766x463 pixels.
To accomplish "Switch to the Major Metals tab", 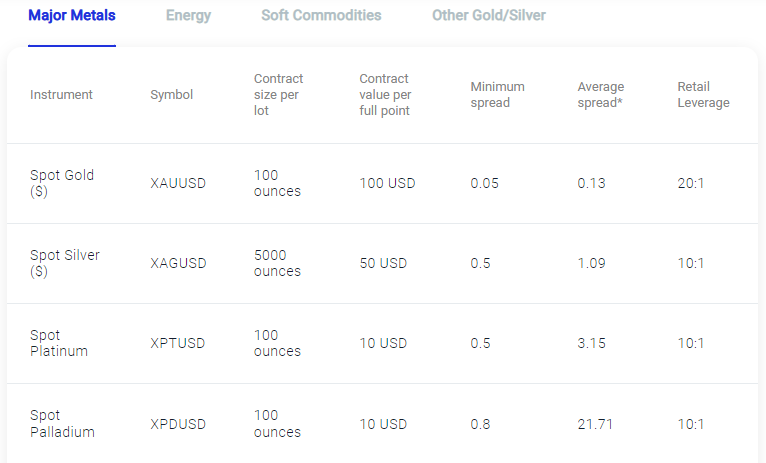I will click(72, 16).
